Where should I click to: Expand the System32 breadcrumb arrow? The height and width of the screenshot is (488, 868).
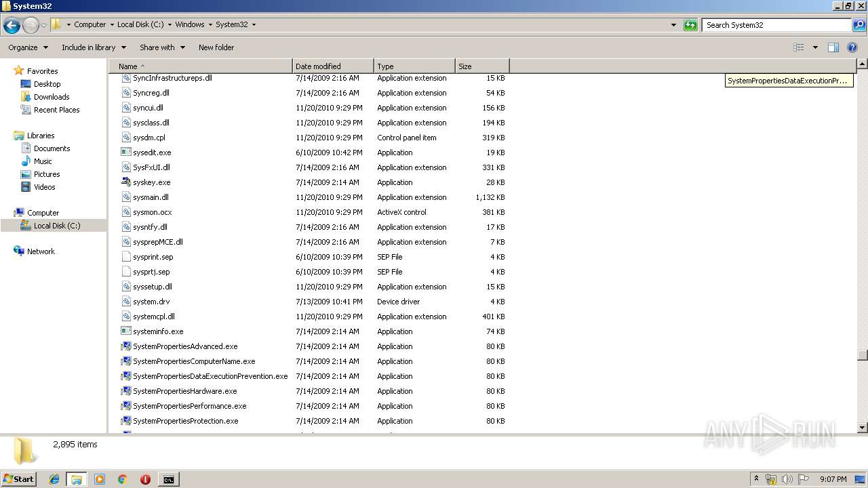coord(254,24)
